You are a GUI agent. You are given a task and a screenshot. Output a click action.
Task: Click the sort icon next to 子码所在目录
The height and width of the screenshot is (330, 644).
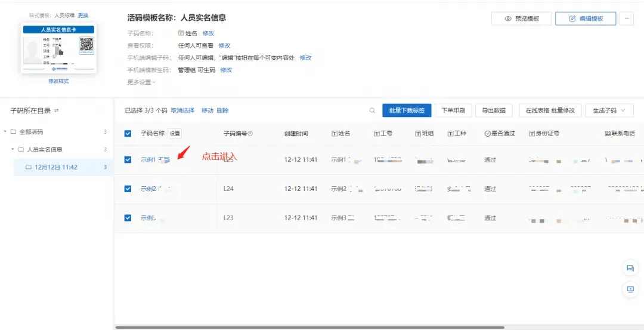(x=57, y=111)
